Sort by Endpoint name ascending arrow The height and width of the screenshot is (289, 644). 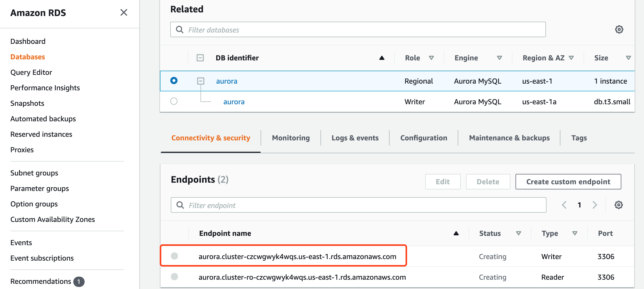[x=456, y=233]
